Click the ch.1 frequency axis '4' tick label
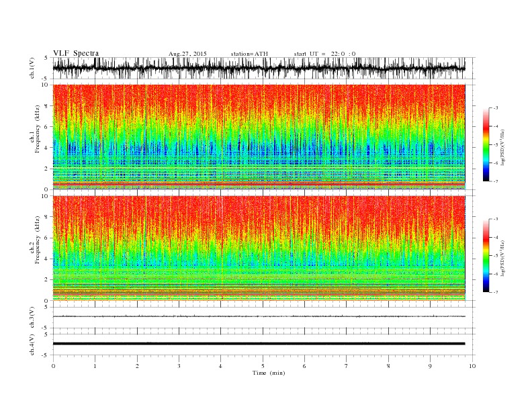Viewport: 532px width, 411px height. 46,148
